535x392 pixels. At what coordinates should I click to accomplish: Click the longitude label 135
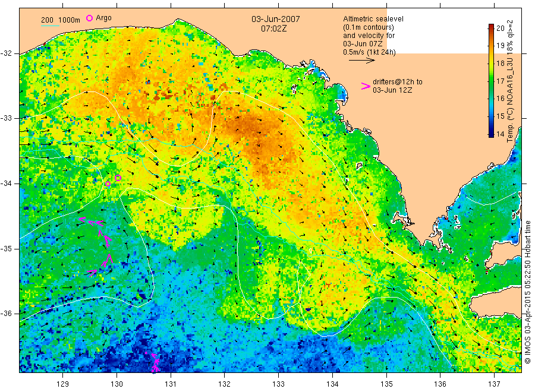tap(386, 384)
